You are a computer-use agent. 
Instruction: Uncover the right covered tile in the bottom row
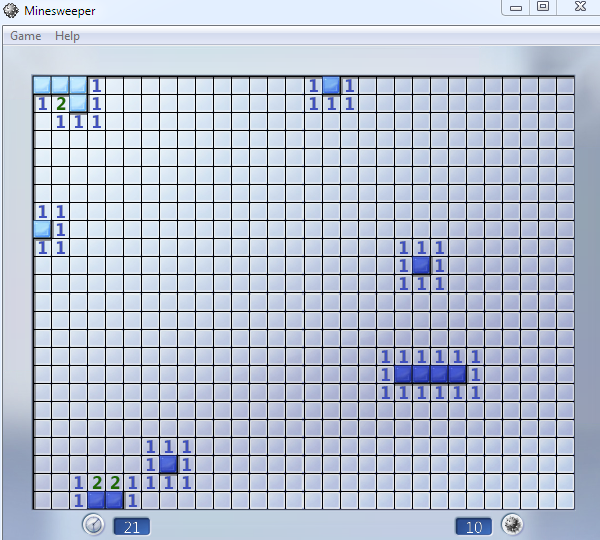coord(114,501)
